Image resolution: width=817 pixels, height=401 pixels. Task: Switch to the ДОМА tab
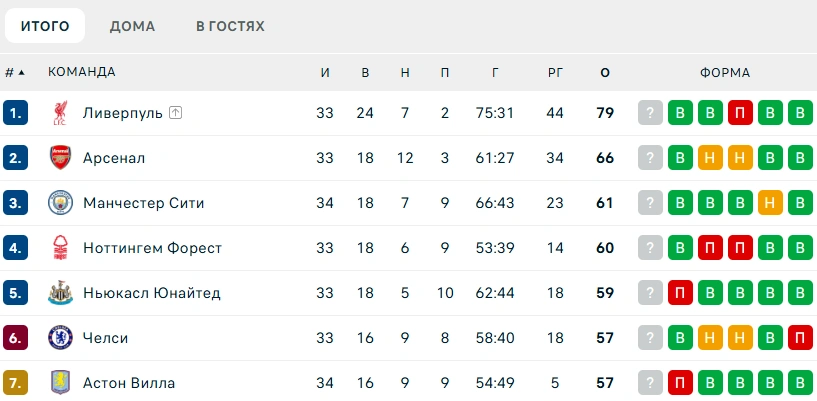click(132, 26)
